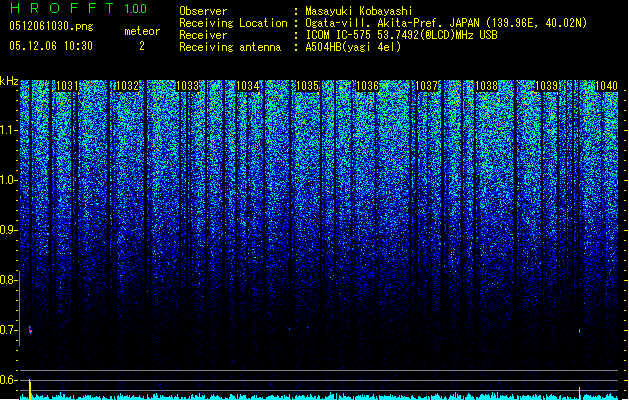Image resolution: width=629 pixels, height=400 pixels.
Task: Click the 0.8 kHz axis label
Action: 8,280
